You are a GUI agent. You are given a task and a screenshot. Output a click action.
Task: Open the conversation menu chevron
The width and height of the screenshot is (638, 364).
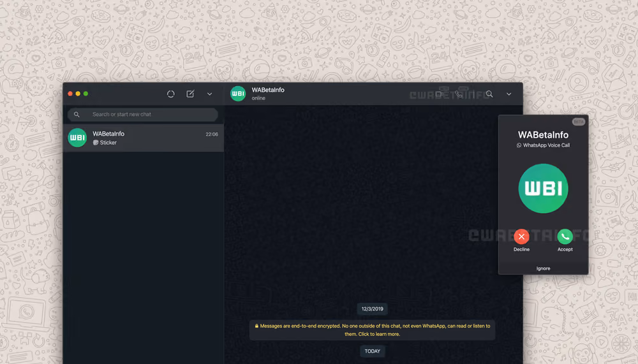508,94
